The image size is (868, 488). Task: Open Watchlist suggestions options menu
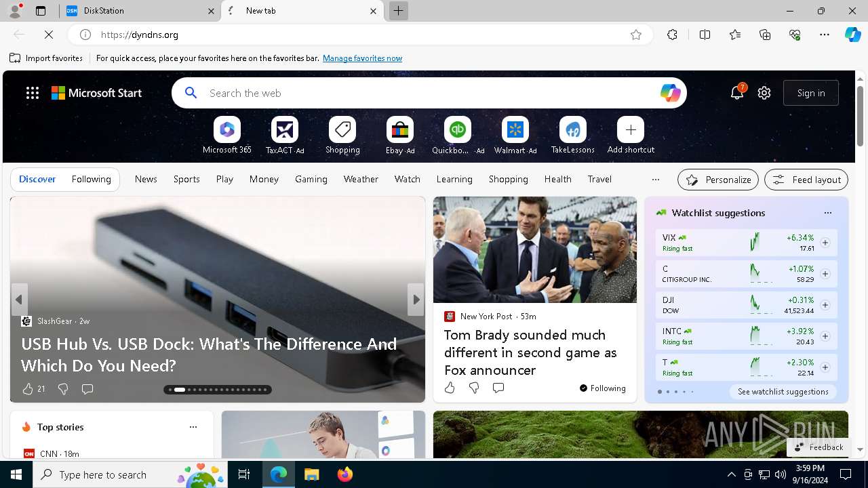coord(828,213)
